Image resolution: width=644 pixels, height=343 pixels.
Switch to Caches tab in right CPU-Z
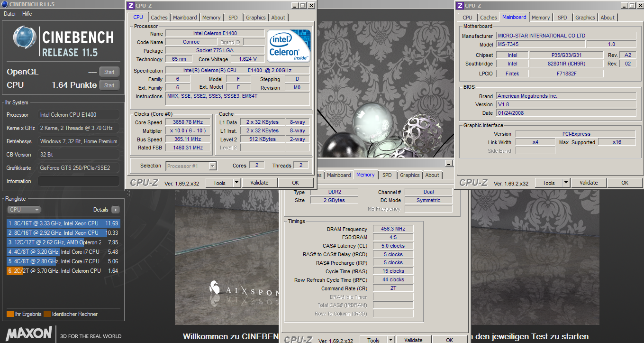tap(489, 18)
